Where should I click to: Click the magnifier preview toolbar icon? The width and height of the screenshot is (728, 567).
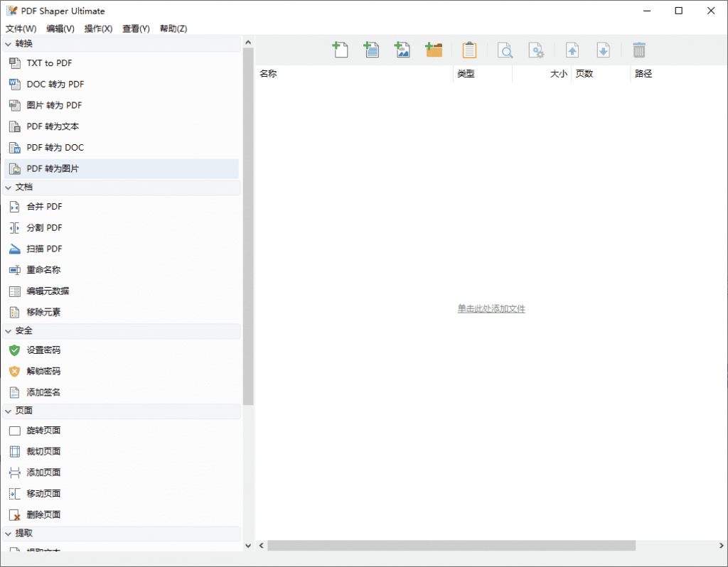(505, 50)
